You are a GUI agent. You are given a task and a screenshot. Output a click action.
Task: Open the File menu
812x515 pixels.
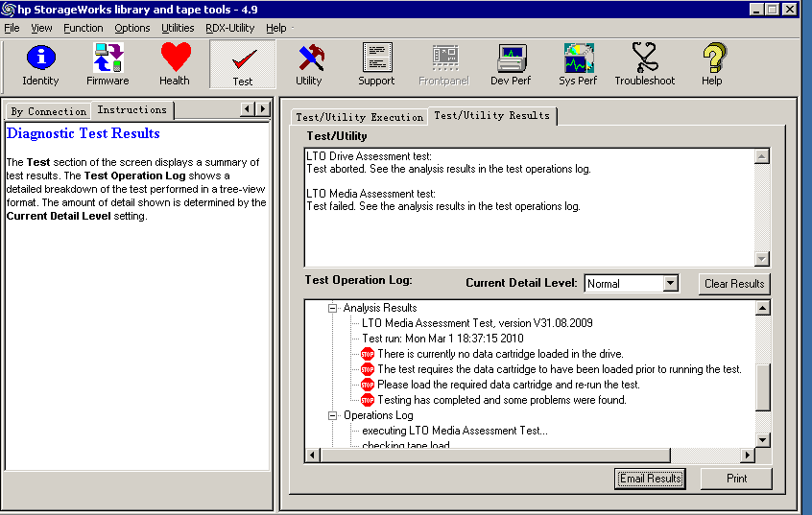[12, 28]
